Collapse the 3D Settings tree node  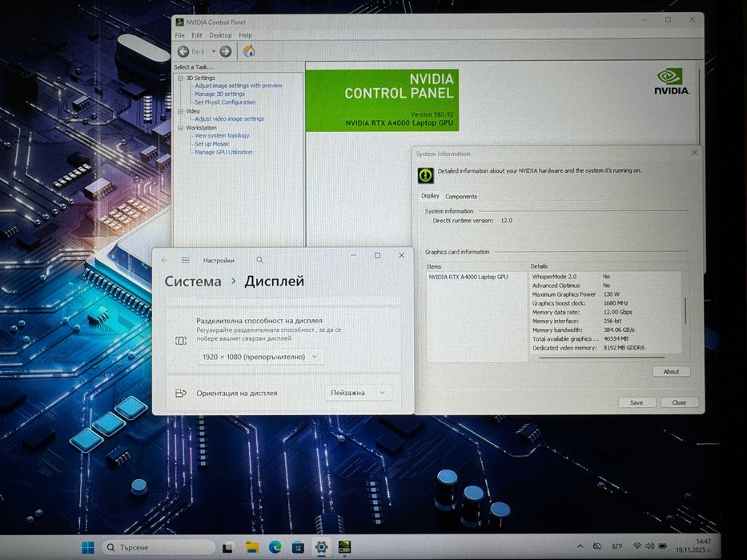point(181,78)
